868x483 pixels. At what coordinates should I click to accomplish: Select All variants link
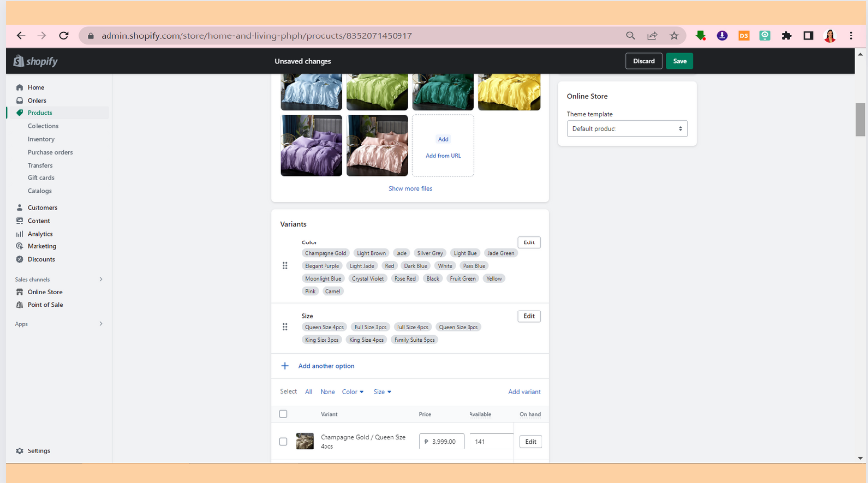309,391
